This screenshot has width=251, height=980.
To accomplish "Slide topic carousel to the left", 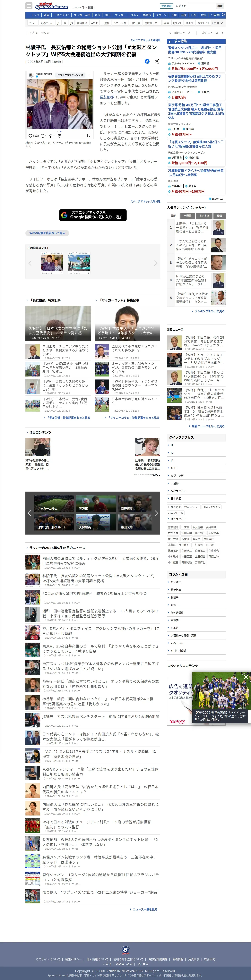I will click(x=29, y=513).
